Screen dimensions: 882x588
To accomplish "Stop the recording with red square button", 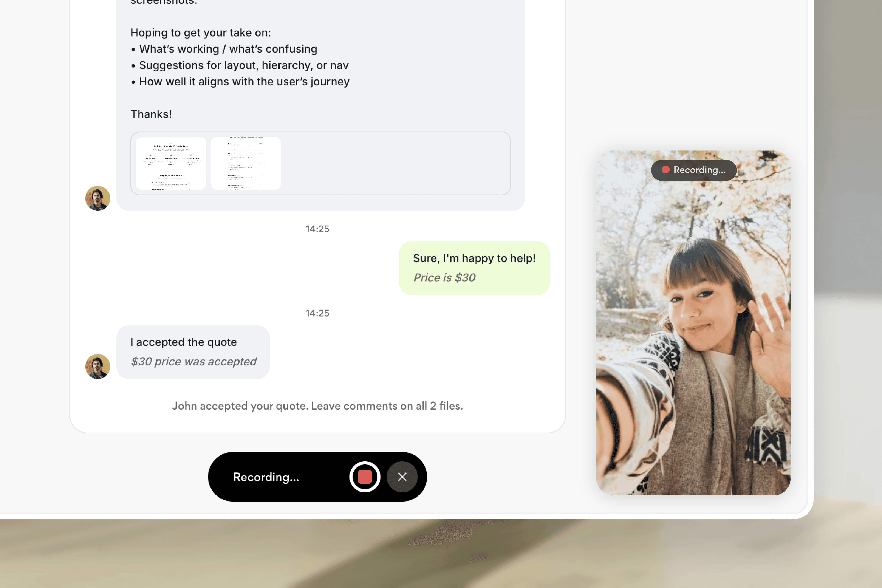I will [x=365, y=477].
